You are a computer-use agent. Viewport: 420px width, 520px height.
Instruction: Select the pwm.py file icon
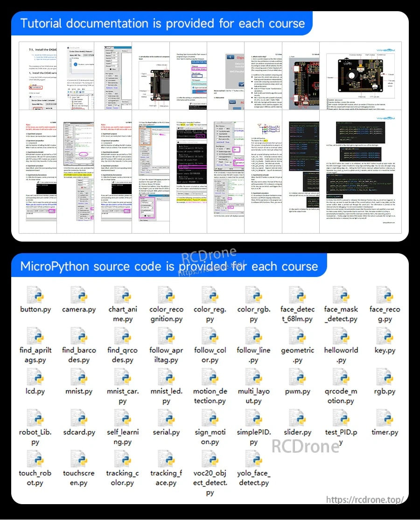coord(298,377)
